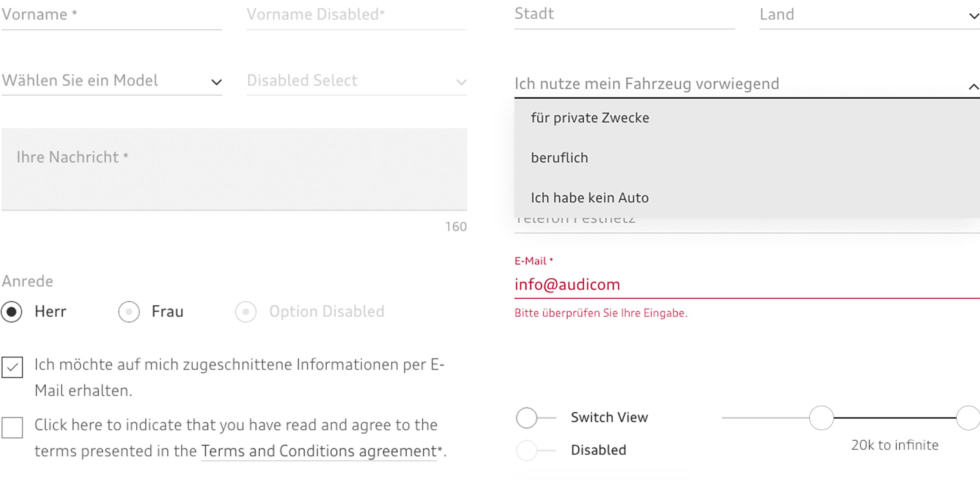Select the Herr radio button
The image size is (980, 482).
[x=12, y=311]
